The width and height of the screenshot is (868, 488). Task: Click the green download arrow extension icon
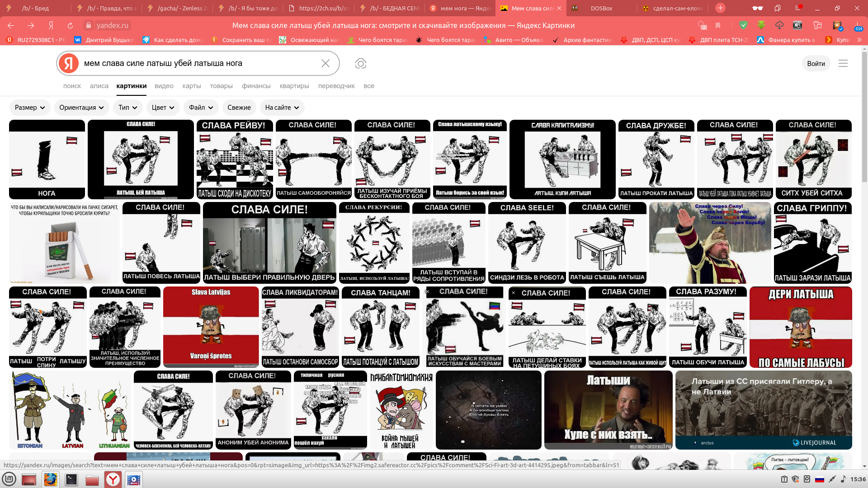(761, 25)
